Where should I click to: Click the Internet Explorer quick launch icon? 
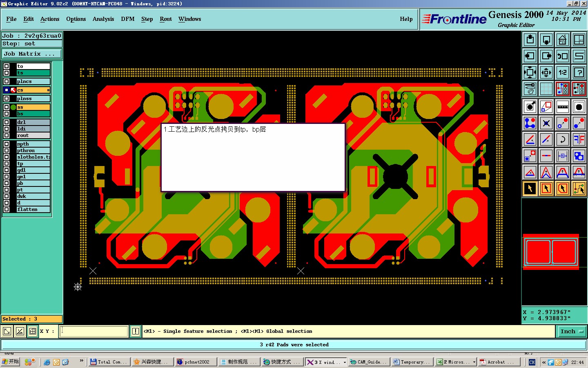[x=47, y=362]
